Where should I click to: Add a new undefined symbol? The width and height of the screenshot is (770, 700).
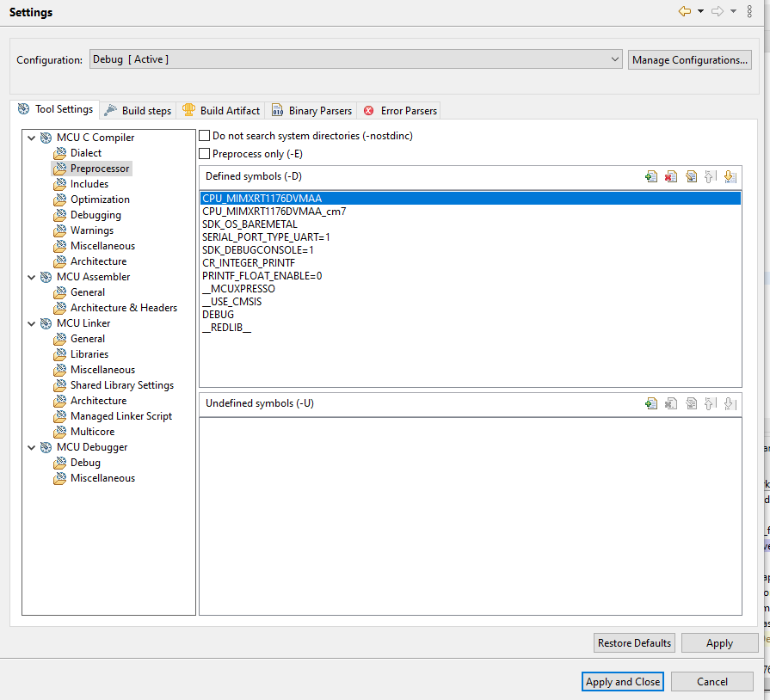651,402
